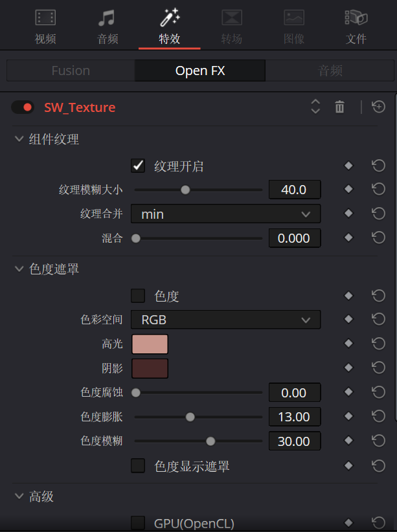Click the add keyframe icon beside SW_Texture
The image size is (397, 532).
click(x=379, y=107)
